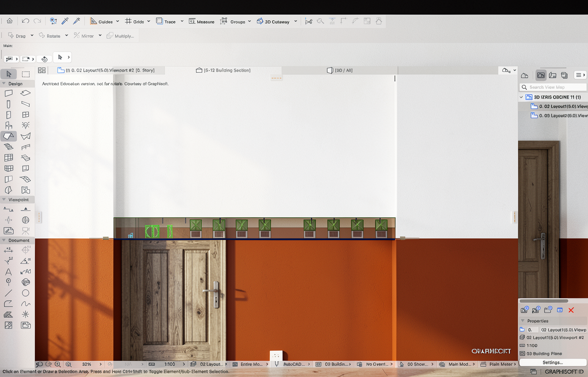Image resolution: width=588 pixels, height=377 pixels.
Task: Click the Pick Up Parameters eyedropper icon
Action: coord(65,21)
